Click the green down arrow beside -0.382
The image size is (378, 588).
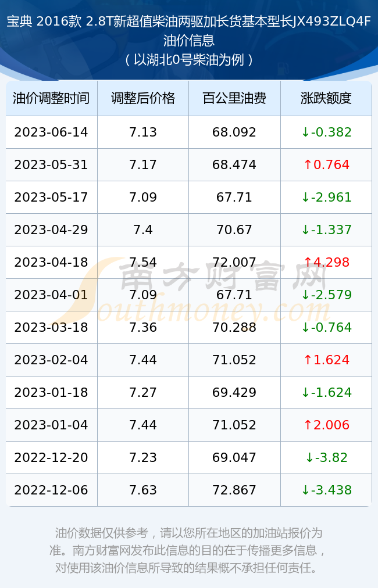[305, 132]
